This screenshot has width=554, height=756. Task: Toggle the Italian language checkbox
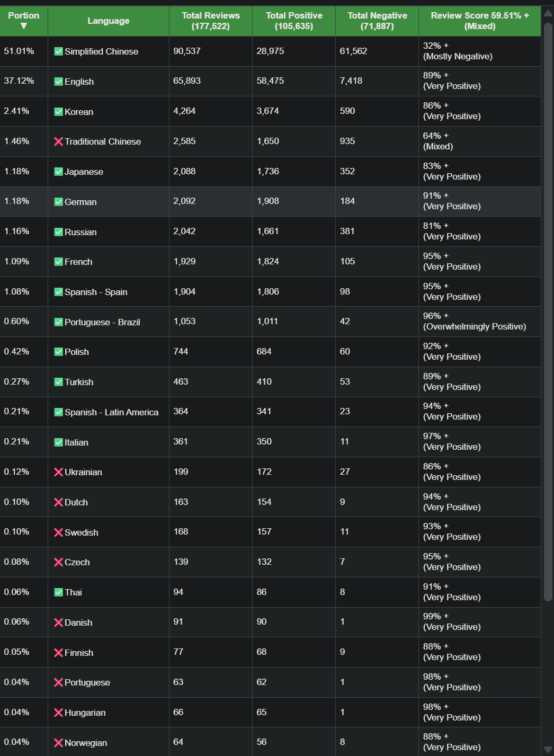tap(59, 442)
